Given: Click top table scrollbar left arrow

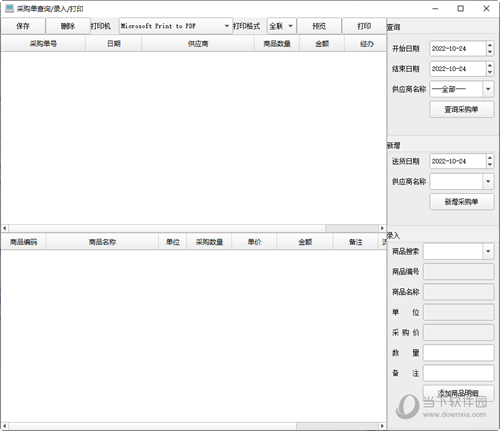Looking at the screenshot, I should pos(5,228).
